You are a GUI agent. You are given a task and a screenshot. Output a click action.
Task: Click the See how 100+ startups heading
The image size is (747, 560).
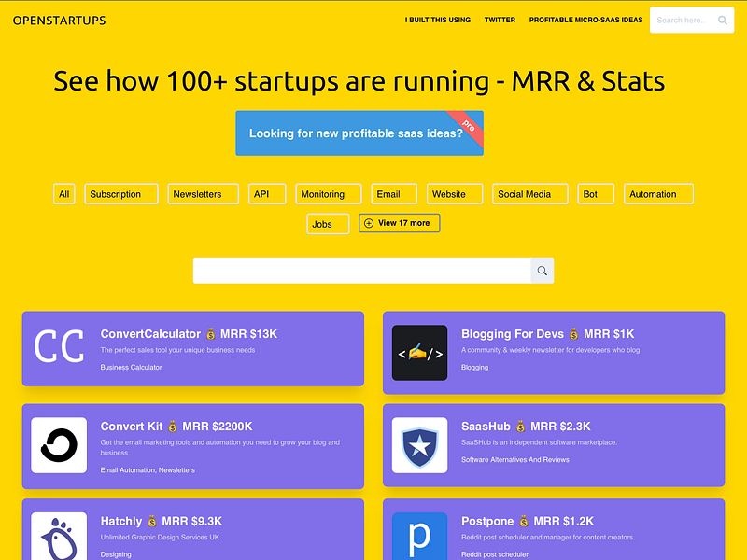359,81
